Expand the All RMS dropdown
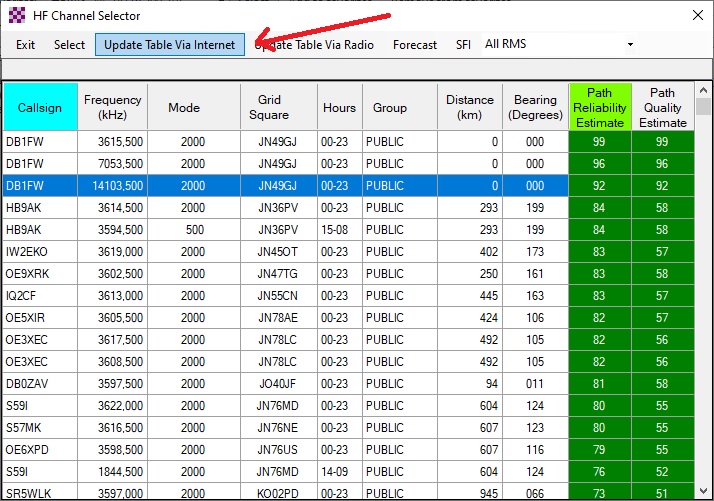 (x=630, y=44)
